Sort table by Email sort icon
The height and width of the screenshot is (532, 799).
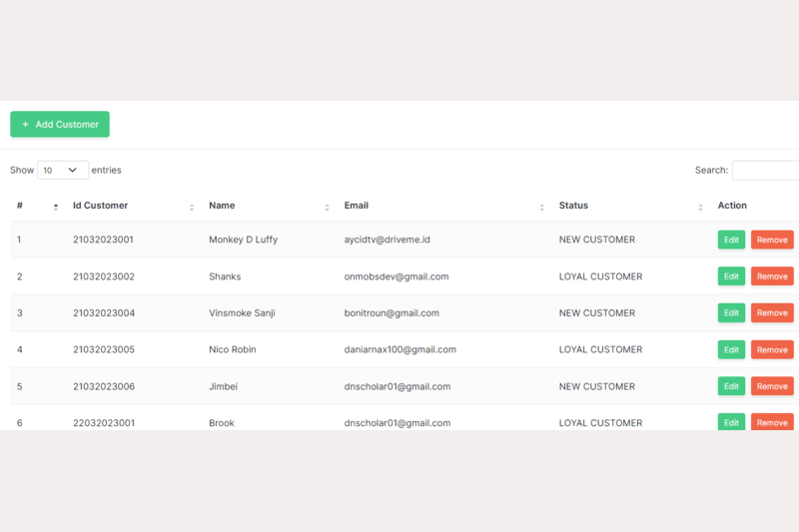point(541,207)
